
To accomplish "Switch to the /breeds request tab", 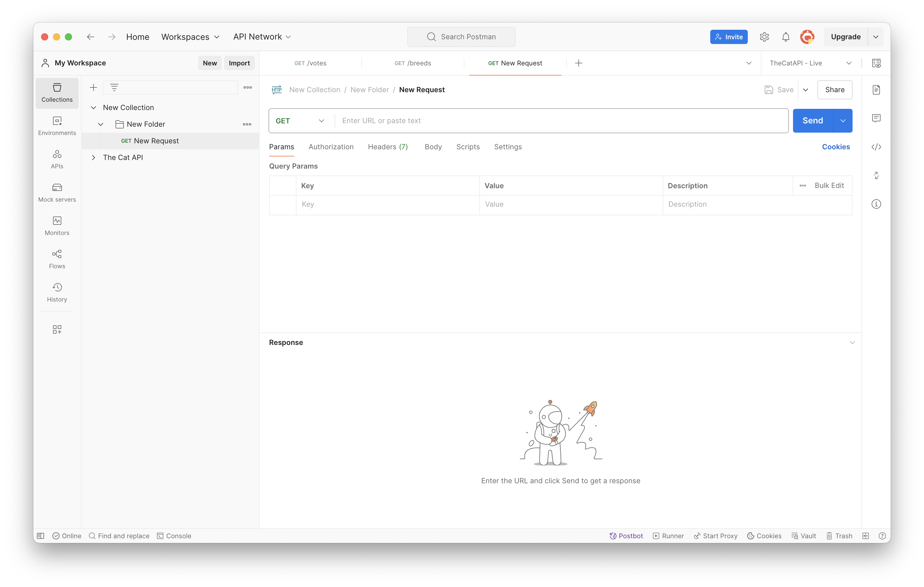I will click(413, 63).
